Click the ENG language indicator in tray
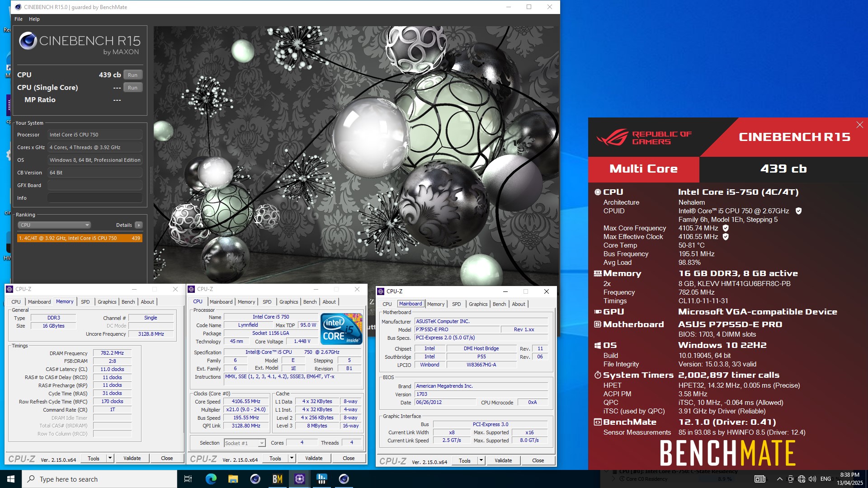The height and width of the screenshot is (488, 868). [x=826, y=479]
